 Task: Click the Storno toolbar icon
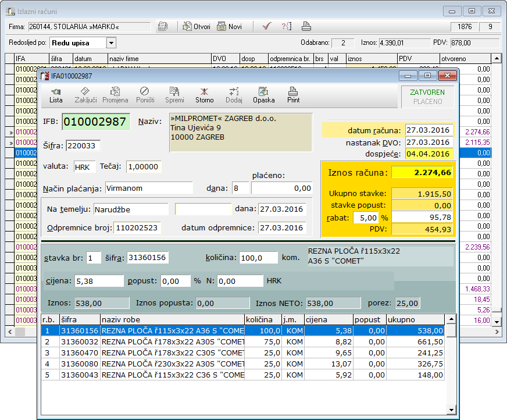point(204,95)
